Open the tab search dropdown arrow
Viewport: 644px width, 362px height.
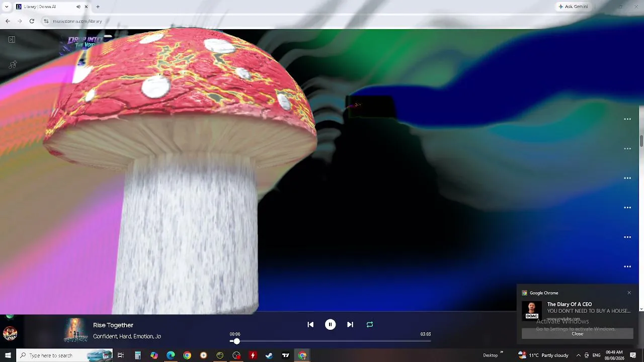coord(7,7)
